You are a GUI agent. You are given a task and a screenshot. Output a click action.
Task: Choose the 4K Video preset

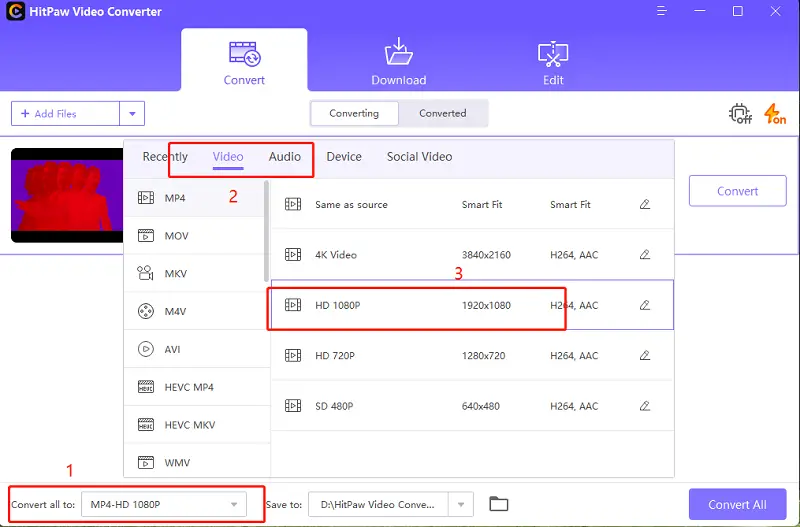pyautogui.click(x=472, y=254)
